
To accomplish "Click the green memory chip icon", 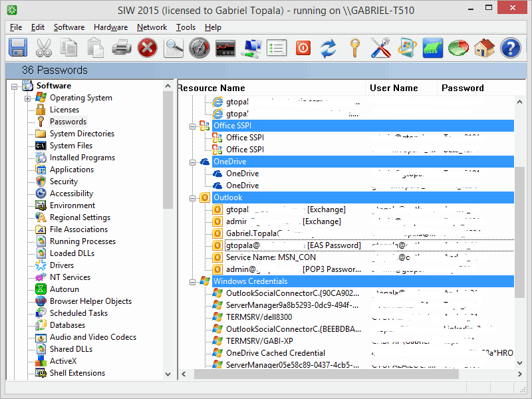I will (433, 47).
